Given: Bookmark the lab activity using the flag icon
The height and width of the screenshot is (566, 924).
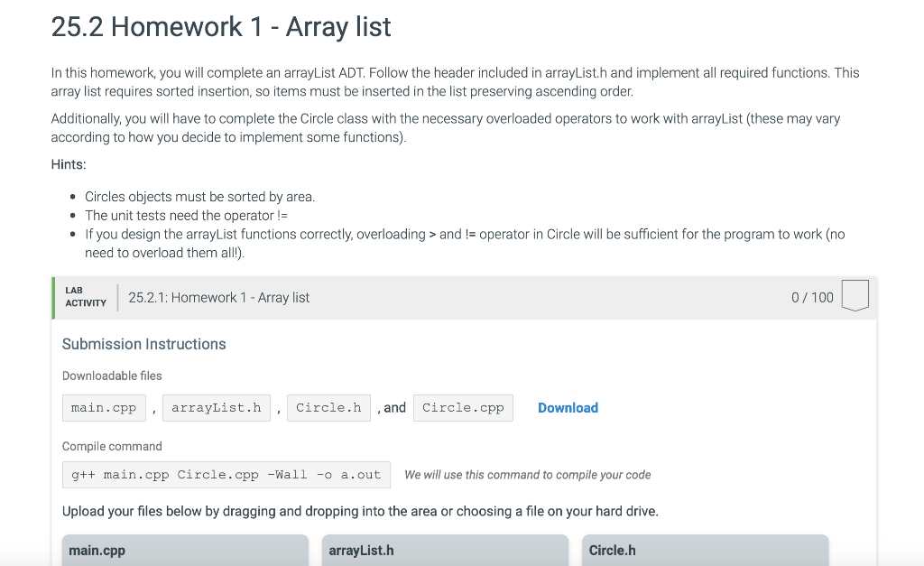Looking at the screenshot, I should (855, 295).
